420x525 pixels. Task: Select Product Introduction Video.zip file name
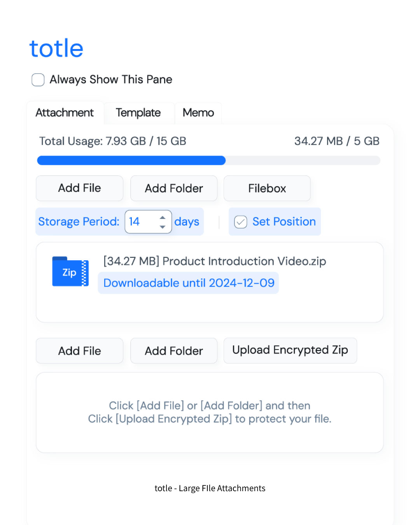tap(244, 261)
